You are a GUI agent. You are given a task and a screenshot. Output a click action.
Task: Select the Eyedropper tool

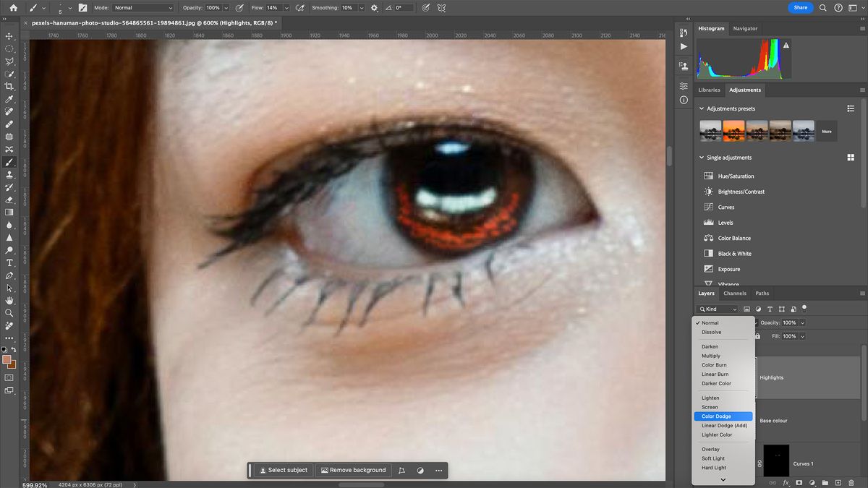tap(9, 98)
